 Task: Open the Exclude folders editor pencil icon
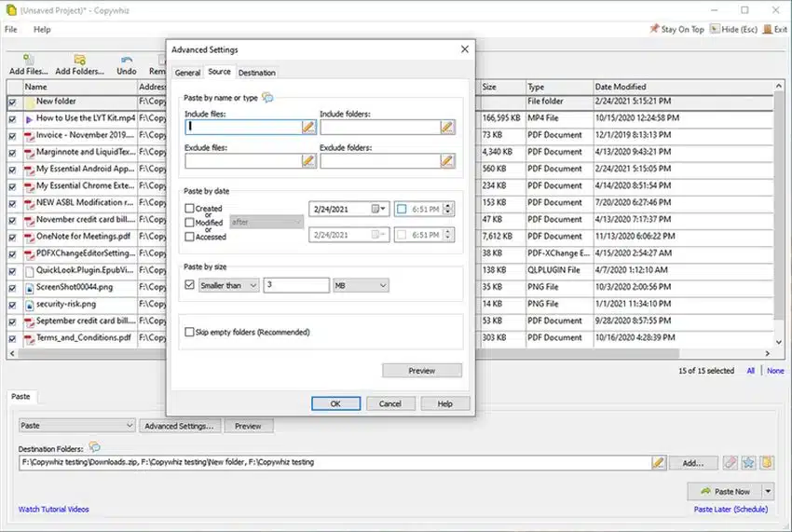pos(447,161)
